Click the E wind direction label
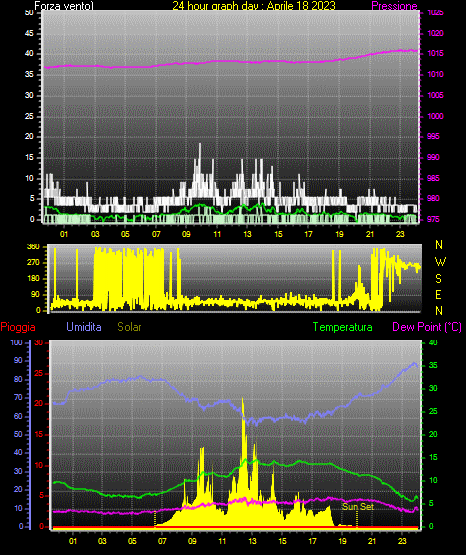The width and height of the screenshot is (466, 555). (x=438, y=295)
